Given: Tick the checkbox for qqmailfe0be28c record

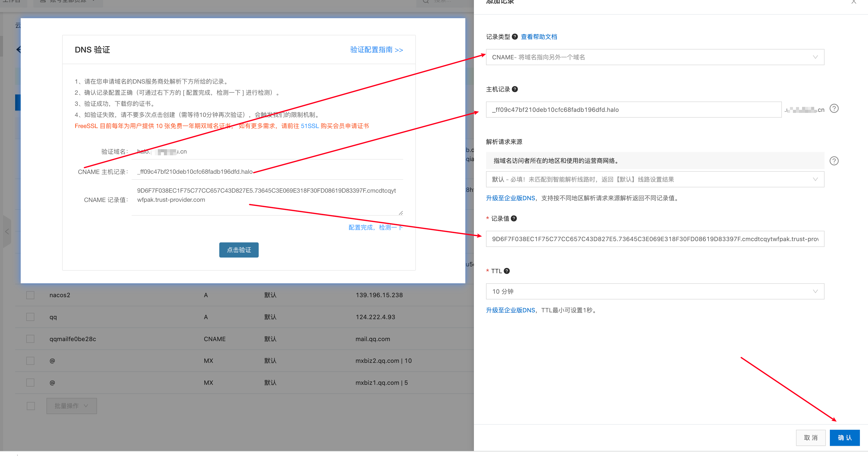Looking at the screenshot, I should (x=30, y=339).
